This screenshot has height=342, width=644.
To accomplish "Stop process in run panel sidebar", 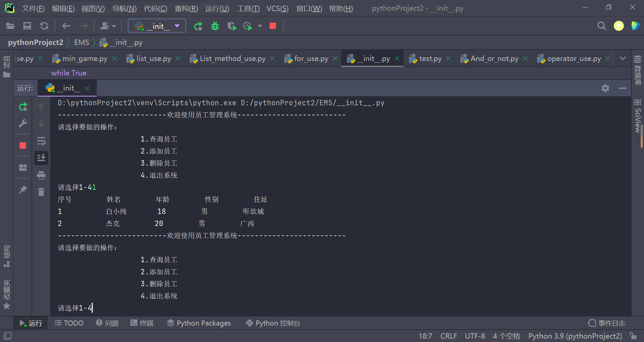I will (23, 146).
